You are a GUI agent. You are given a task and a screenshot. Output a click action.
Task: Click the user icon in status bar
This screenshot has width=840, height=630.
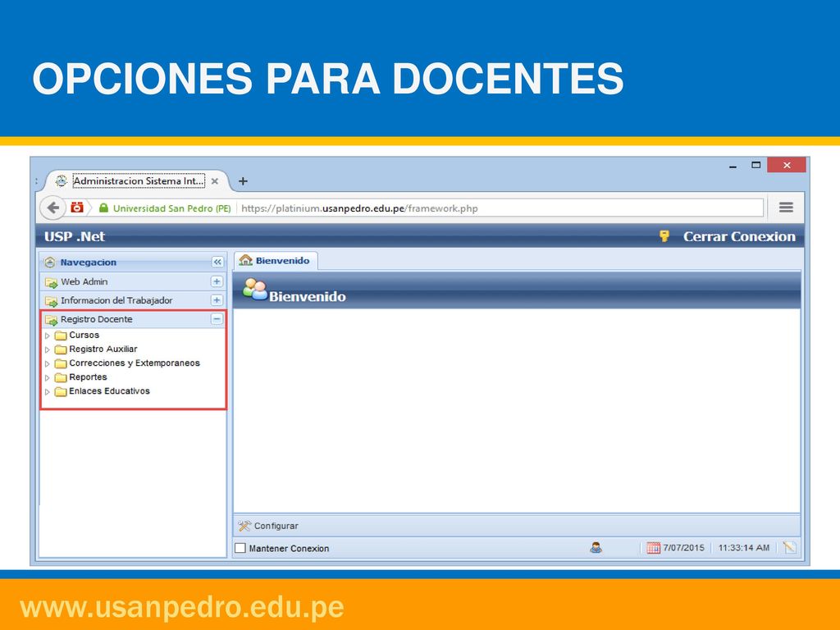click(596, 547)
